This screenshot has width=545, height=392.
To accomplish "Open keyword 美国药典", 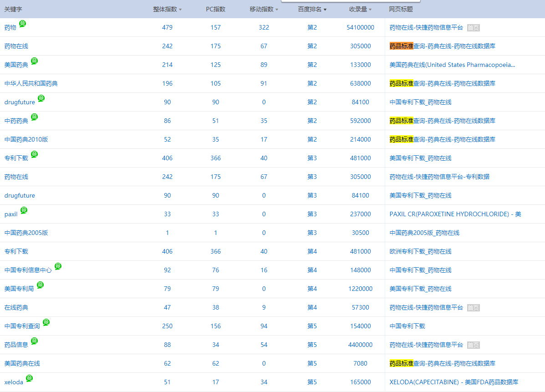I will coord(16,65).
